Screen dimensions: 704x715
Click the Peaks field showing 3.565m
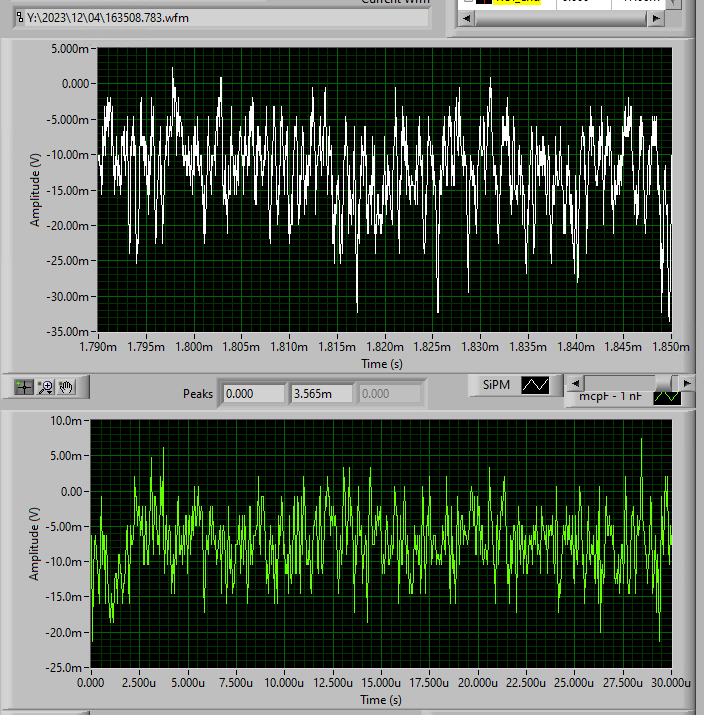[x=320, y=394]
